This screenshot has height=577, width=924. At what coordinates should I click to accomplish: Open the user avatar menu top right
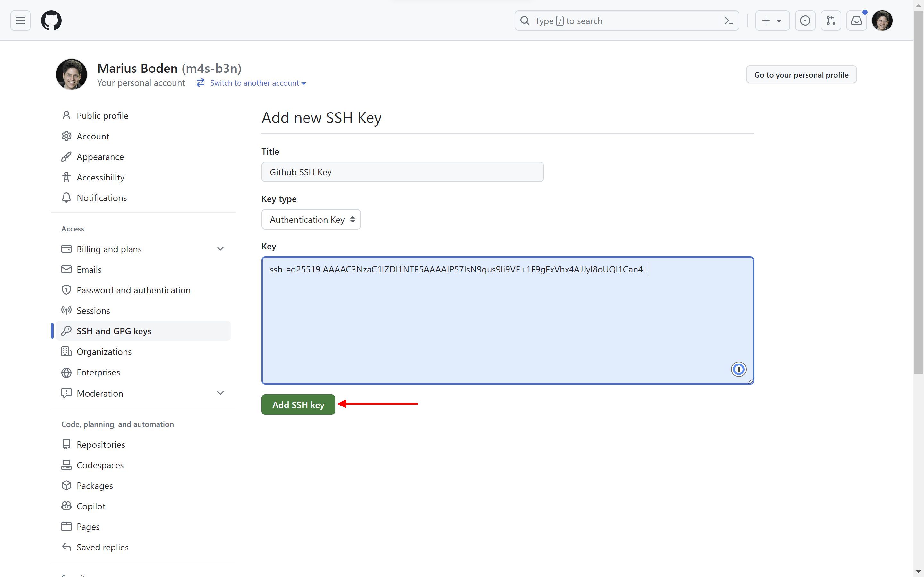tap(882, 21)
